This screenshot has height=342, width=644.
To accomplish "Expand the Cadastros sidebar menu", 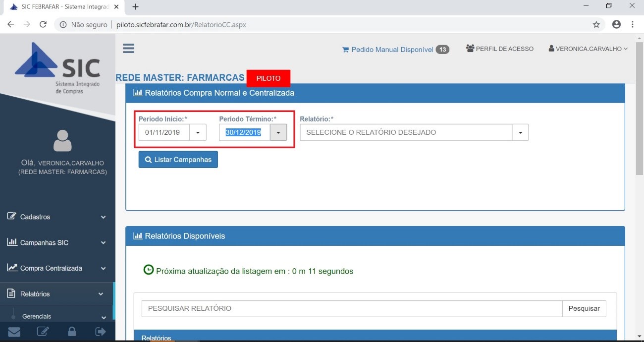I will click(57, 217).
